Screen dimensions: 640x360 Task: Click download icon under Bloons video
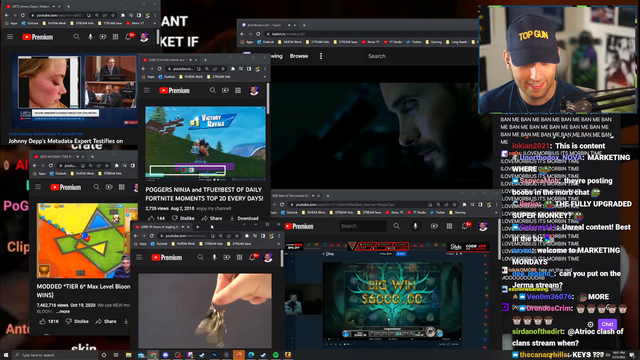(x=126, y=322)
